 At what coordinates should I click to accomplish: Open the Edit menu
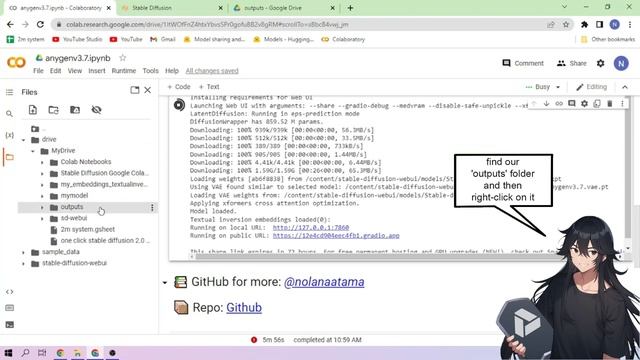point(56,71)
